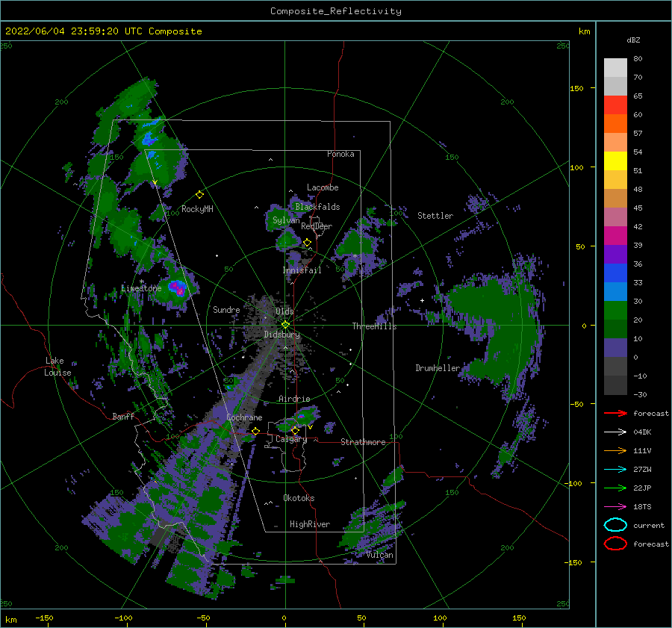672x628 pixels.
Task: Click the white 04DK arrow in legend
Action: [615, 432]
